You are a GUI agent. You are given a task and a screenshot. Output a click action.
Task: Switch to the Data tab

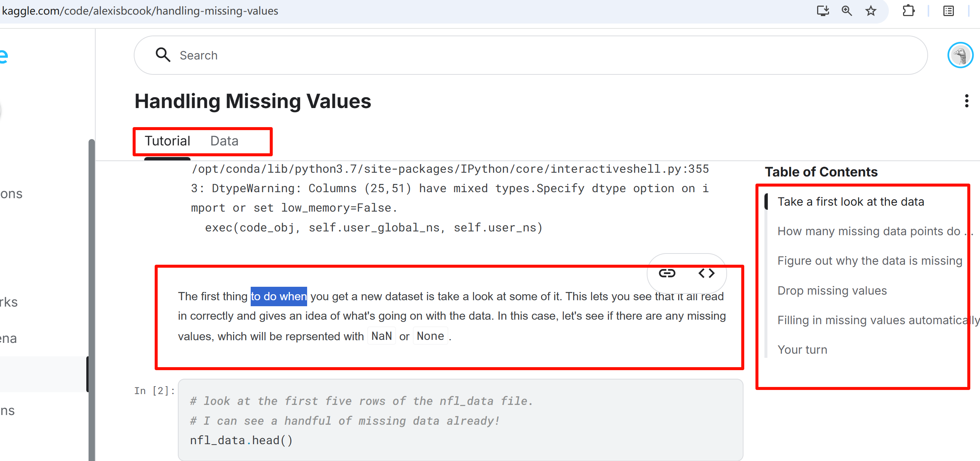click(225, 141)
